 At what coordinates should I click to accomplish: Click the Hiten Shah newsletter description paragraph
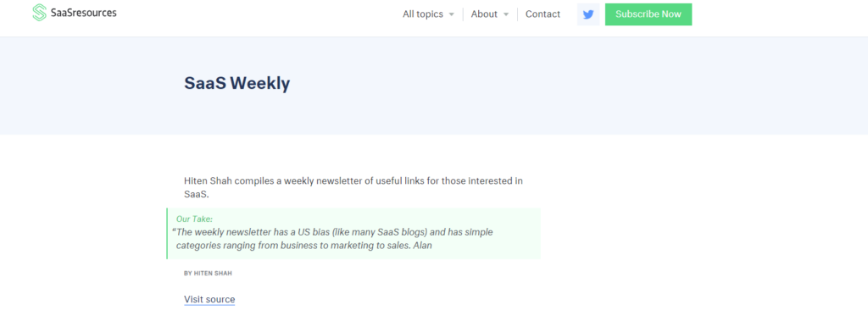click(x=353, y=187)
